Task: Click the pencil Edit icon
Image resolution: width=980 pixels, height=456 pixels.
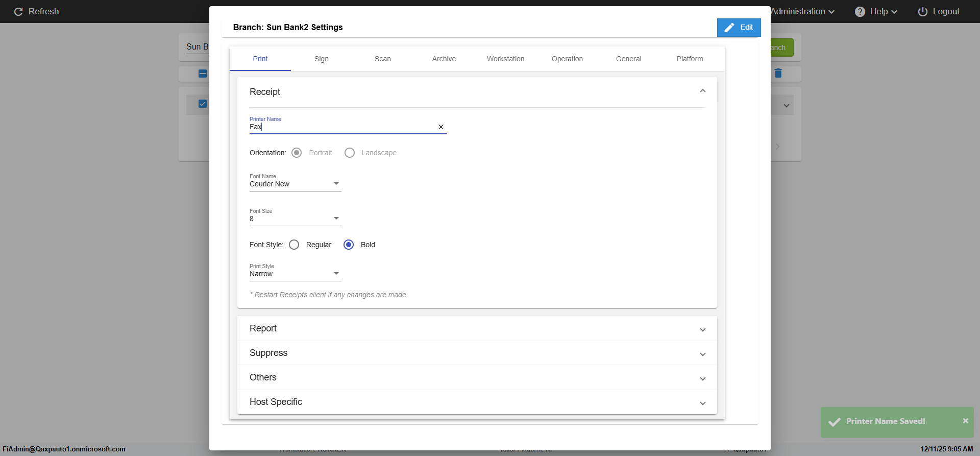Action: tap(729, 28)
